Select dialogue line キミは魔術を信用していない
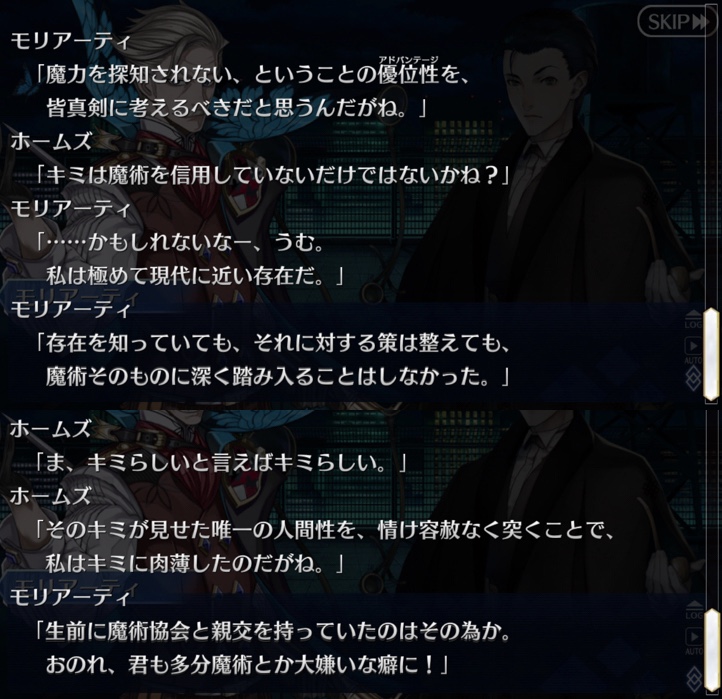This screenshot has height=699, width=722. pos(273,175)
